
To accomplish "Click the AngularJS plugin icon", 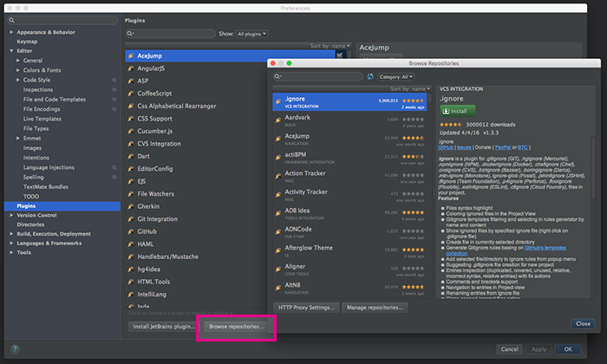I will pos(131,68).
